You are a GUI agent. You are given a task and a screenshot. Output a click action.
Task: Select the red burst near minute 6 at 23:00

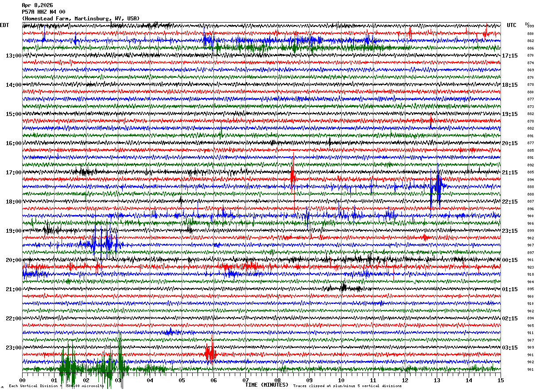click(x=210, y=353)
